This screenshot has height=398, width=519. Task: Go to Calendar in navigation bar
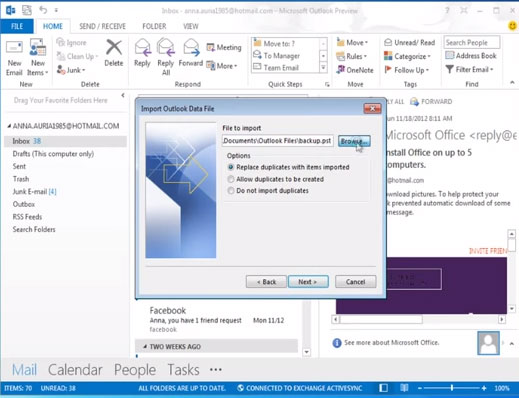[75, 370]
